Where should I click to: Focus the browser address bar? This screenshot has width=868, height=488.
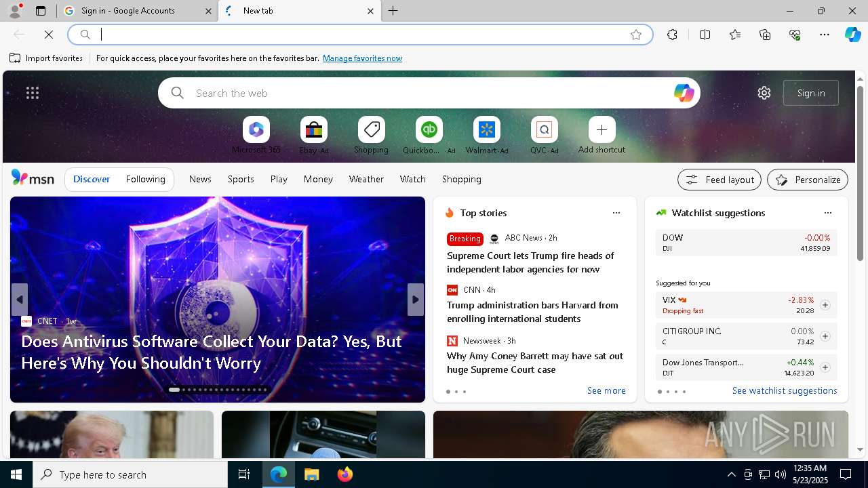359,35
